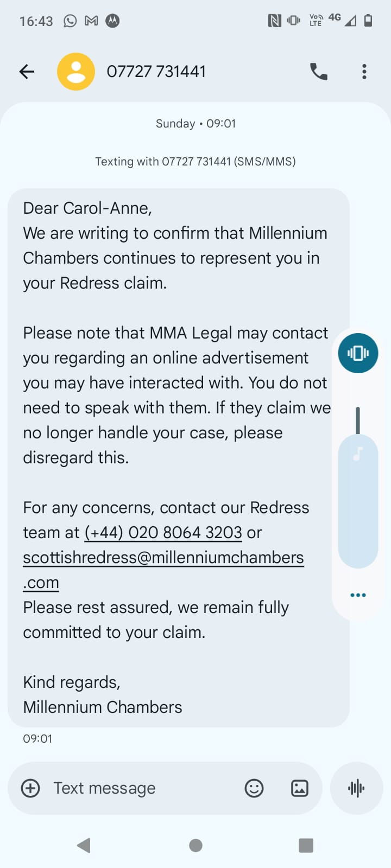Tap the back arrow to leave conversation
The image size is (391, 868).
pos(27,72)
